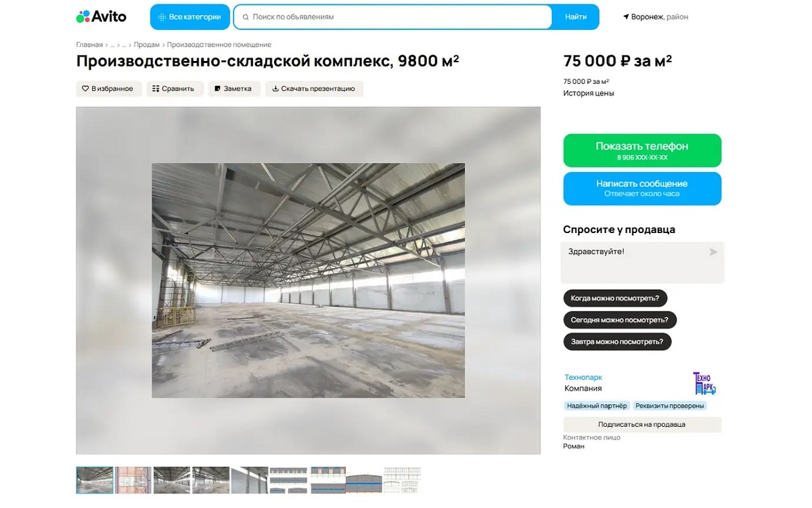The image size is (812, 508).
Task: Click the Найти search button
Action: pyautogui.click(x=576, y=17)
